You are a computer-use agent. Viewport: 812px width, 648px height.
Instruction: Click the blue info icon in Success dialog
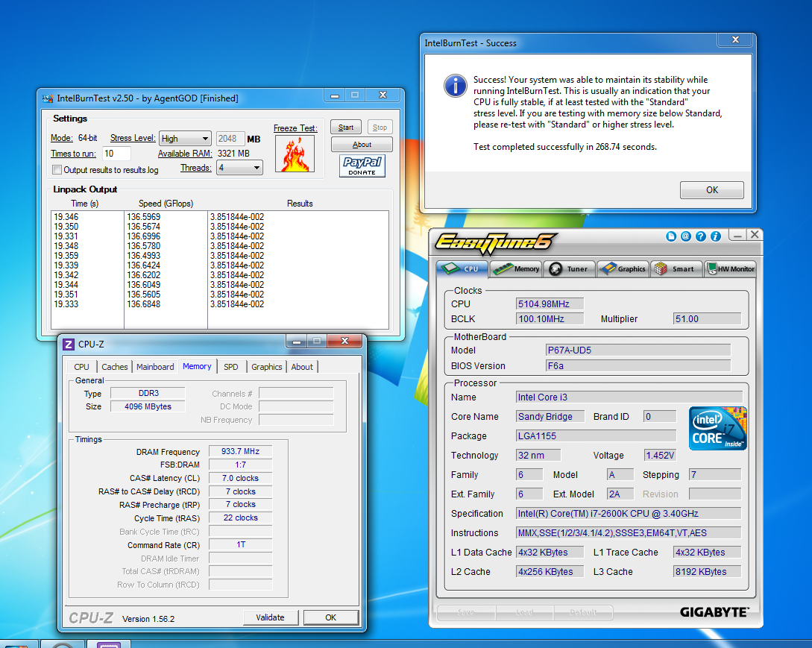pyautogui.click(x=455, y=86)
